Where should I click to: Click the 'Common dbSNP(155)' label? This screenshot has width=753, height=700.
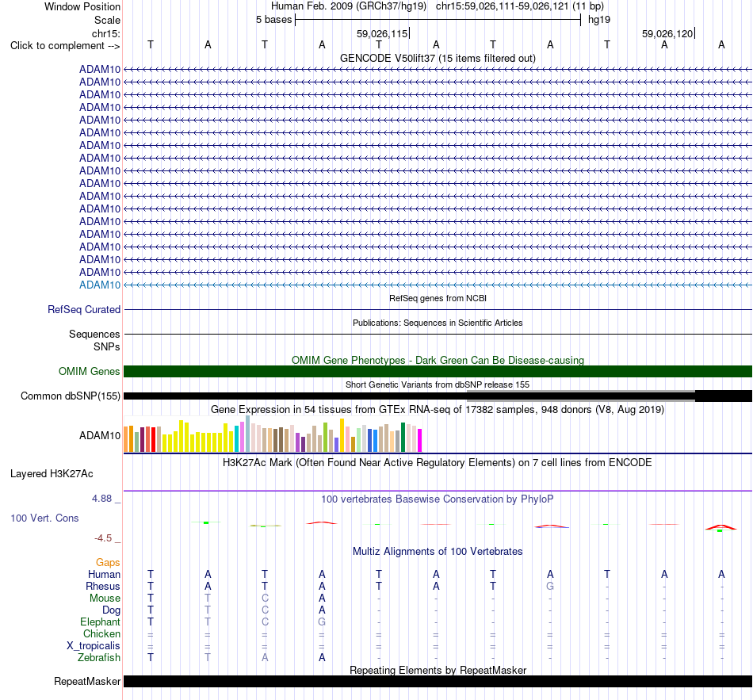point(71,396)
